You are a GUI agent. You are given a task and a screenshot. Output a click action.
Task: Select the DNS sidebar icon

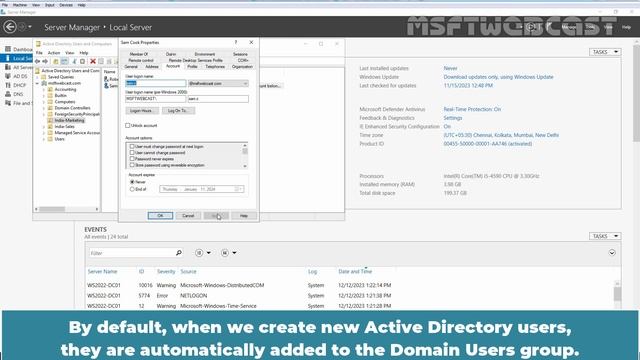click(x=8, y=94)
